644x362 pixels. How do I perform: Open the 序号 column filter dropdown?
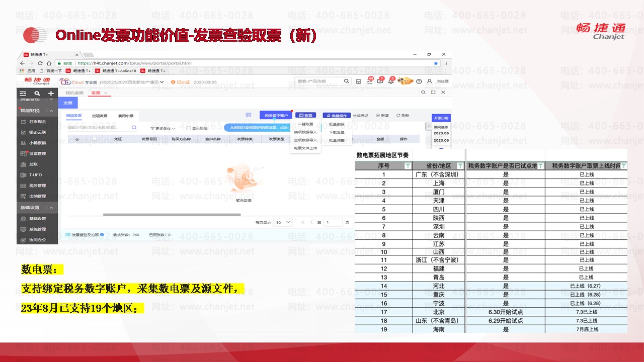(x=408, y=165)
